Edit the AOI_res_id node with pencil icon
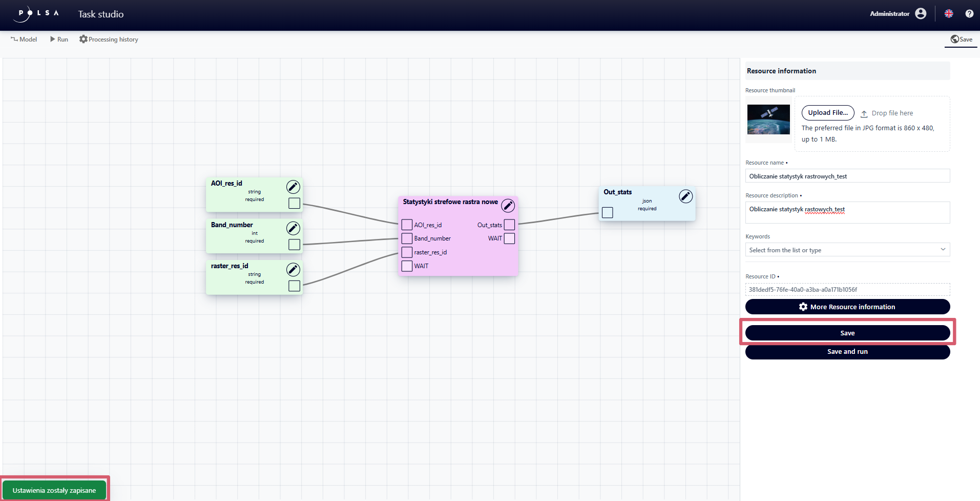This screenshot has height=501, width=980. point(293,187)
